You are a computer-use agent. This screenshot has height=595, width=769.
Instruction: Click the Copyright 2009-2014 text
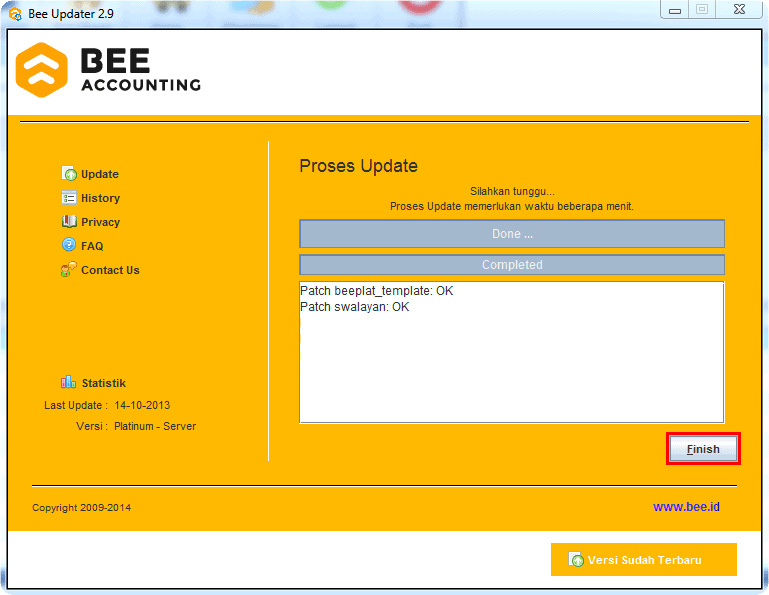[81, 508]
